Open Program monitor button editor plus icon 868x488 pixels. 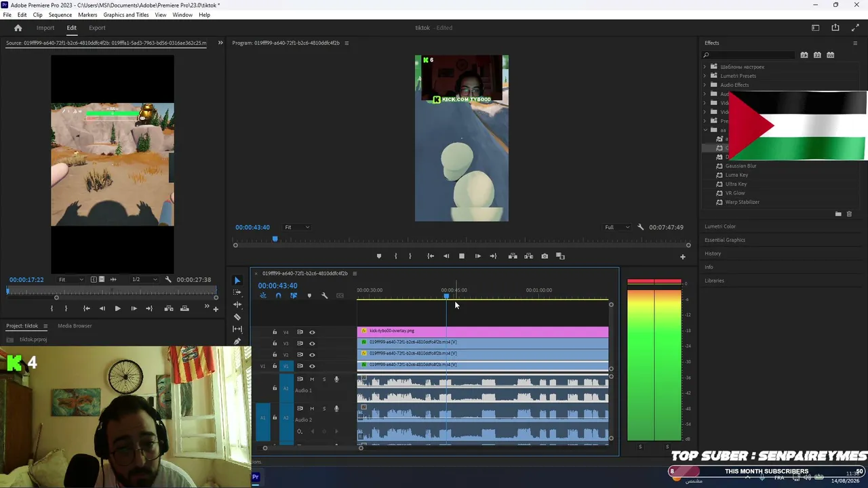coord(683,257)
